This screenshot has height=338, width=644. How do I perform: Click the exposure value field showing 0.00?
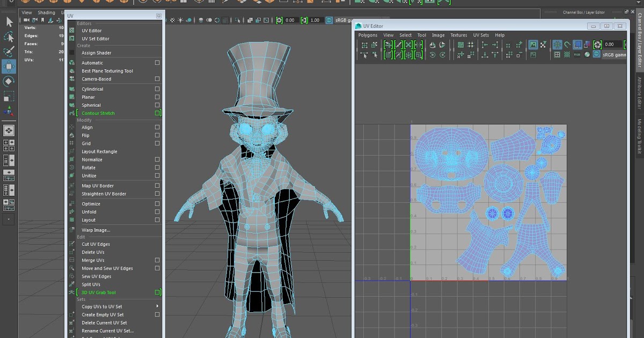tap(290, 20)
